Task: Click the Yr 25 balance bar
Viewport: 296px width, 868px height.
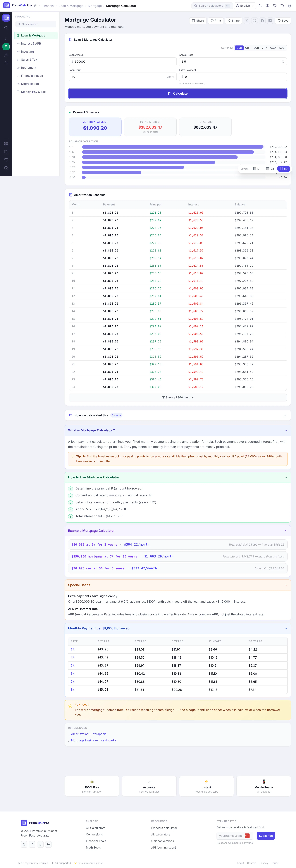Action: point(111,172)
